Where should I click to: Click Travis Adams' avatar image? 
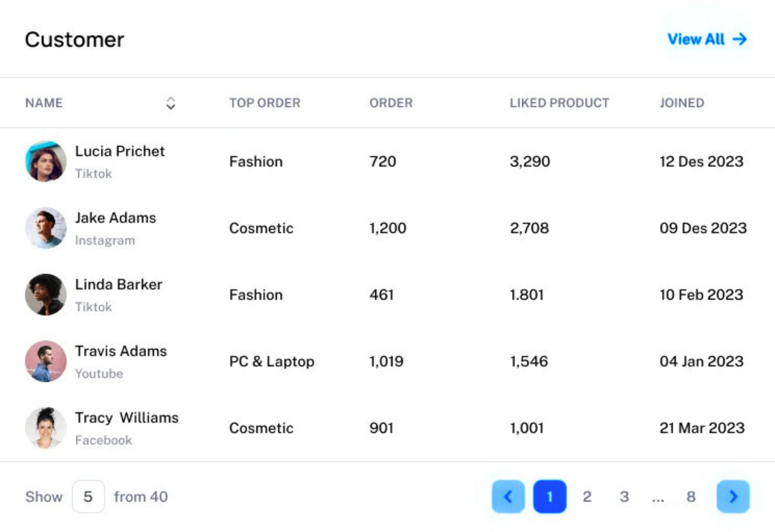(46, 361)
